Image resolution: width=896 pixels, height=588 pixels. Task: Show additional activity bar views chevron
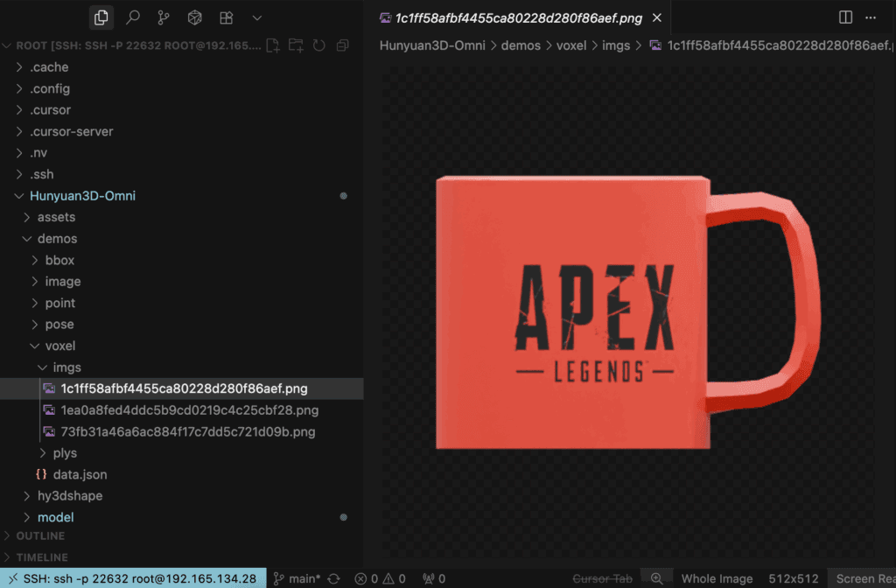pos(256,17)
